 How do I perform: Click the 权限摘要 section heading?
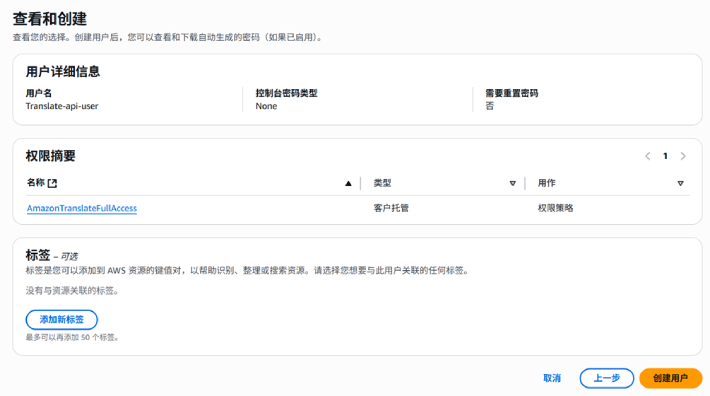click(x=51, y=156)
